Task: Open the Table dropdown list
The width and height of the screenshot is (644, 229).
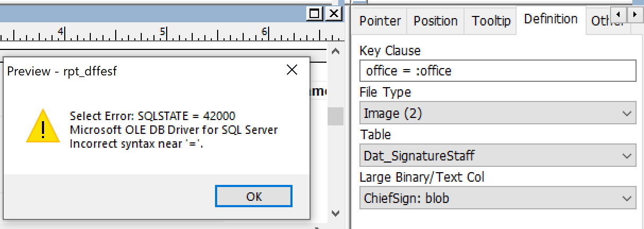Action: click(x=627, y=156)
